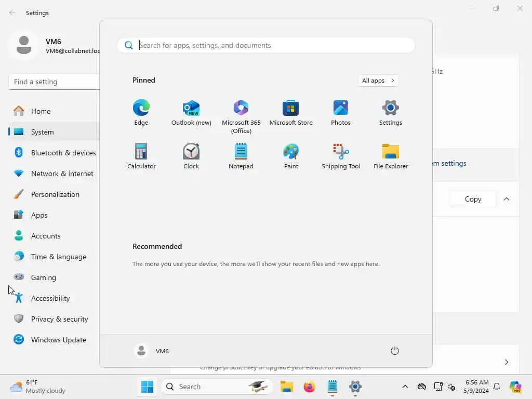This screenshot has height=399, width=532.
Task: Click the Find a setting box
Action: [54, 82]
